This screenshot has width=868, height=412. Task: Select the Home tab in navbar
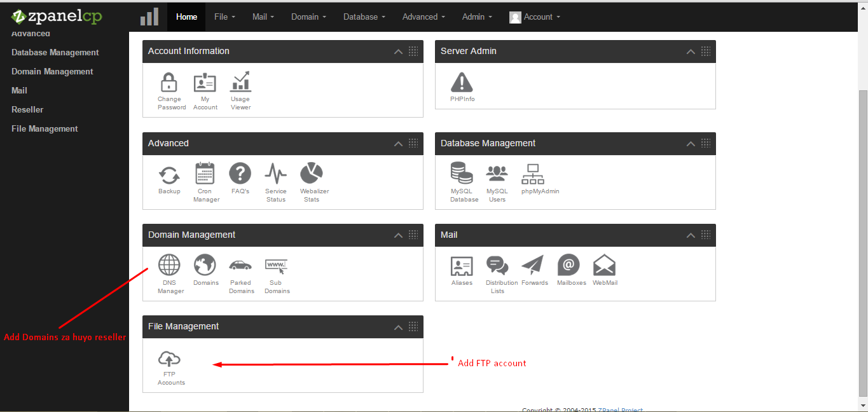[x=186, y=17]
